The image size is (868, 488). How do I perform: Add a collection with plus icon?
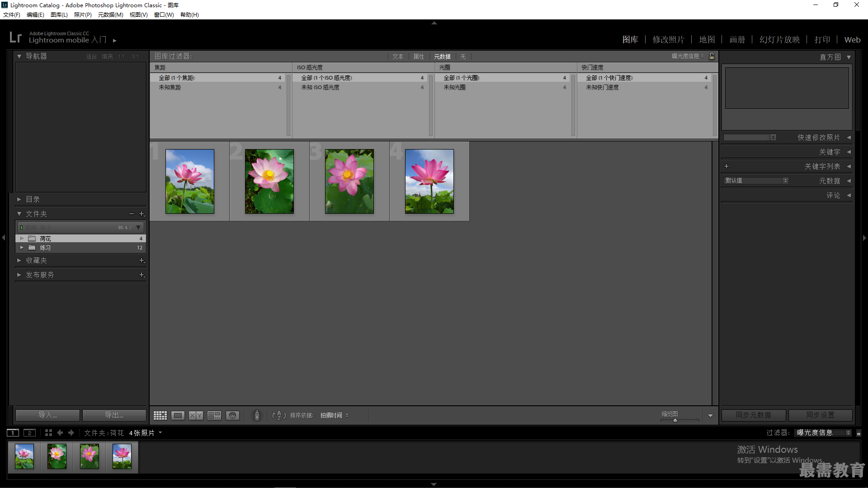[x=142, y=260]
